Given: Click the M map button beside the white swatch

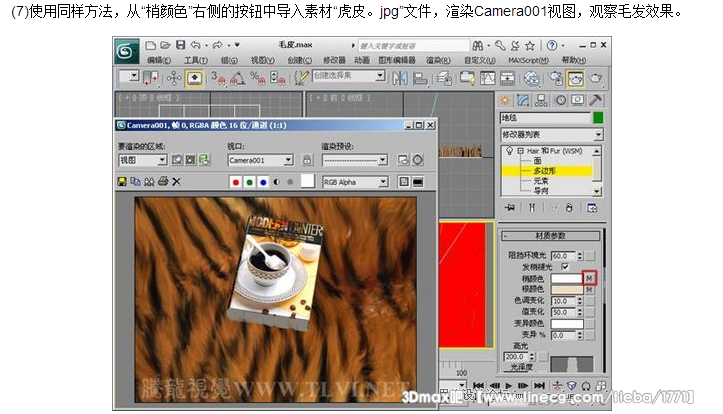Looking at the screenshot, I should click(x=589, y=278).
